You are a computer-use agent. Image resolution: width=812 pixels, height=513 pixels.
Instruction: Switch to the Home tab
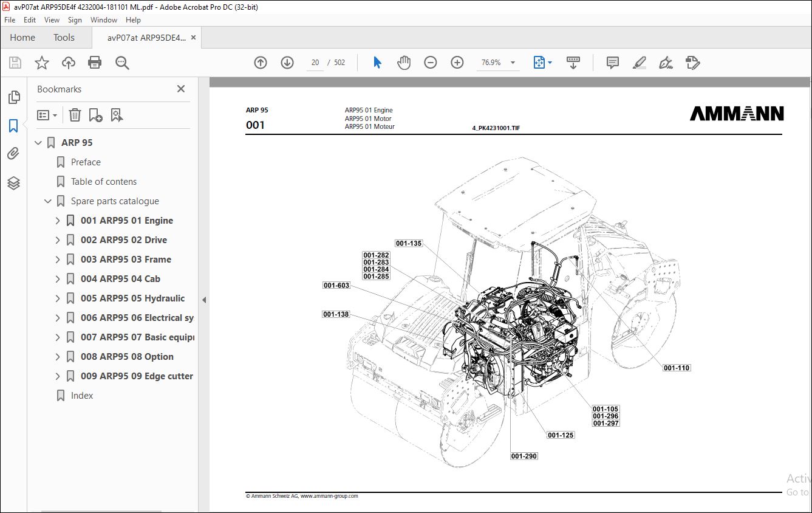pos(22,37)
